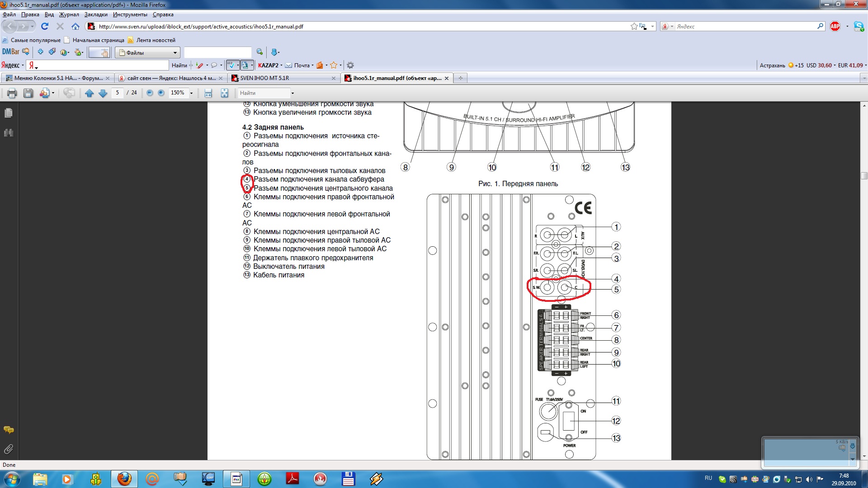Open the Журнал menu

click(x=69, y=14)
